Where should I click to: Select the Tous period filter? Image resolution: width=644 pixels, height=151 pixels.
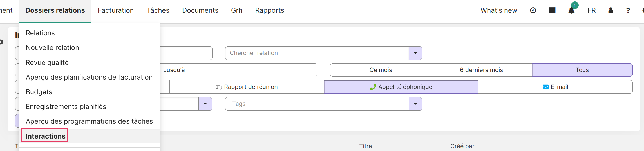pos(582,70)
